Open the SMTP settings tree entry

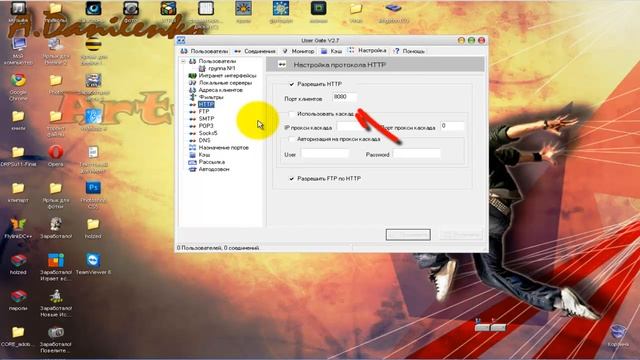click(x=206, y=119)
